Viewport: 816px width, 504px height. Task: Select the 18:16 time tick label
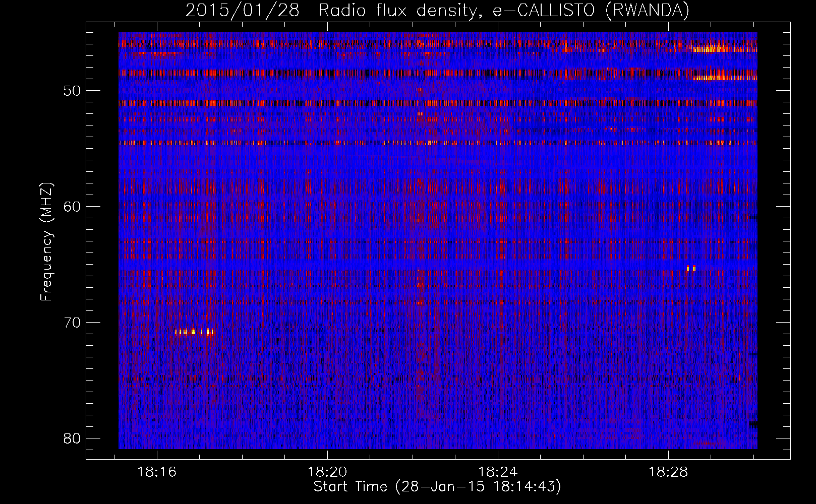[157, 472]
